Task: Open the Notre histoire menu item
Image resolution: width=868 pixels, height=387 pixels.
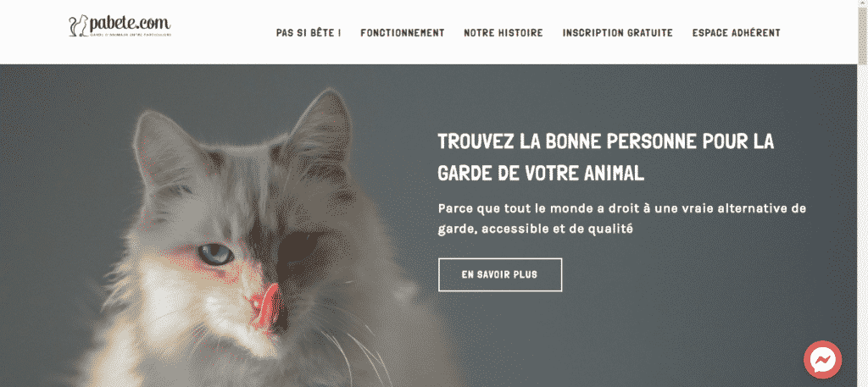Action: tap(504, 33)
